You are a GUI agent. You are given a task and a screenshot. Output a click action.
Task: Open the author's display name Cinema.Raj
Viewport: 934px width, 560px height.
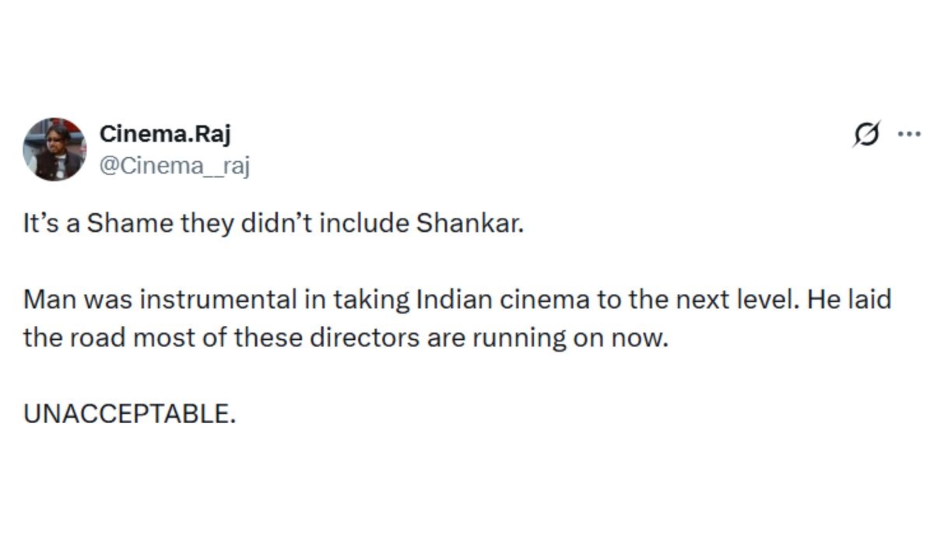(163, 132)
